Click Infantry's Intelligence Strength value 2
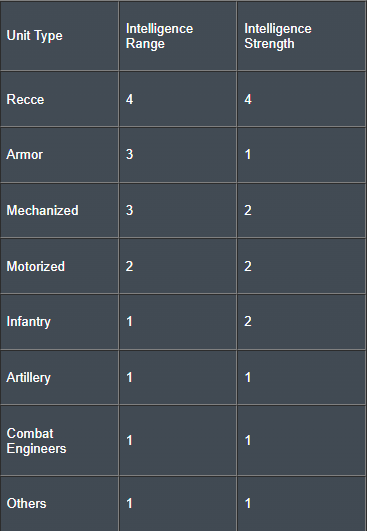The image size is (367, 531). point(248,321)
